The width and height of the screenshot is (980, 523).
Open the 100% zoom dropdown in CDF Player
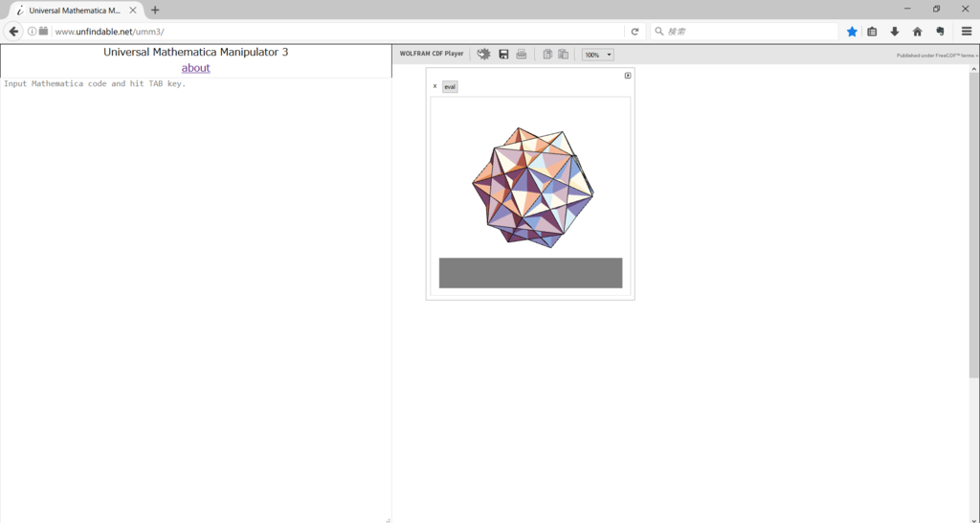(598, 55)
